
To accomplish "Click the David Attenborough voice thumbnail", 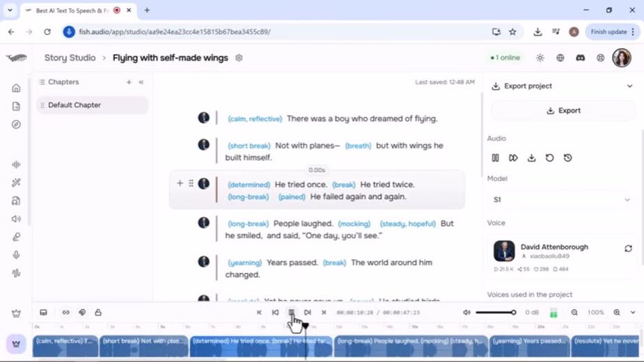I will 504,251.
